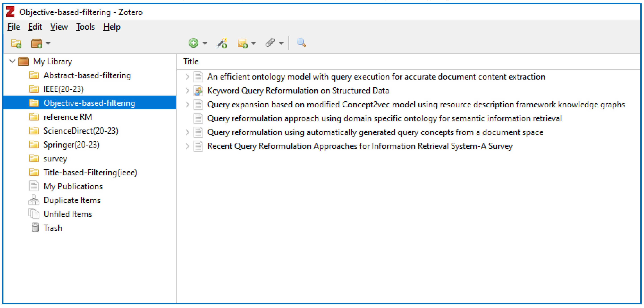
Task: Open the Edit menu
Action: (x=35, y=27)
